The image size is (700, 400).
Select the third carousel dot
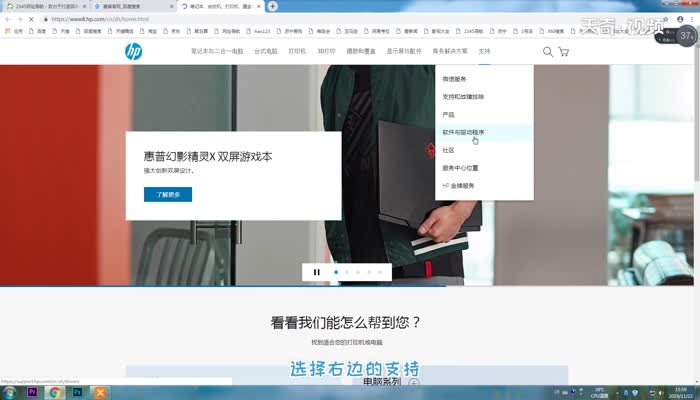pos(358,272)
